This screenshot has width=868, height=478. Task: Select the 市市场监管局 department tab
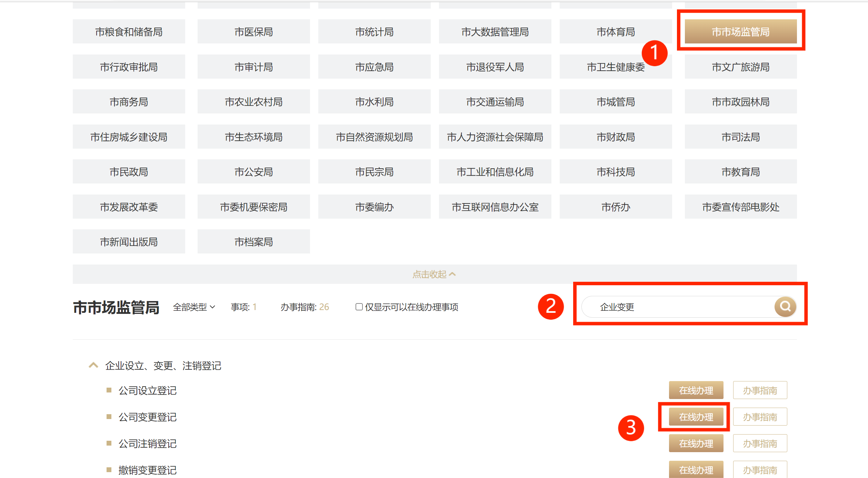click(740, 32)
